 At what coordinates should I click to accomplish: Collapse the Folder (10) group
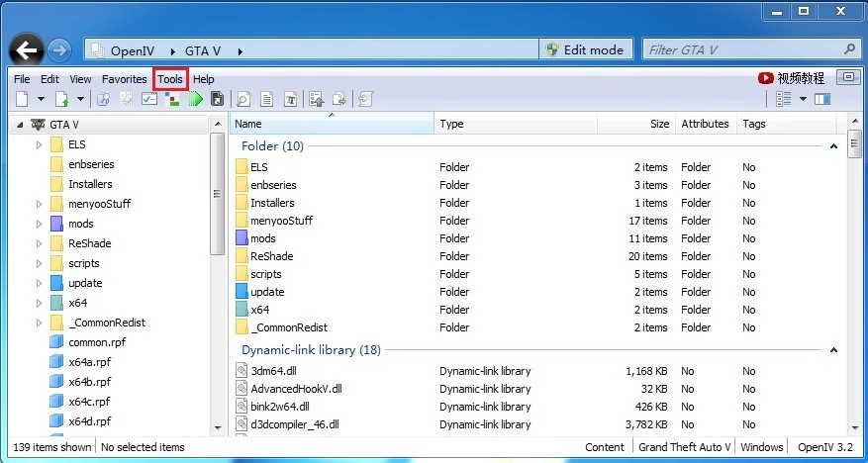(833, 146)
